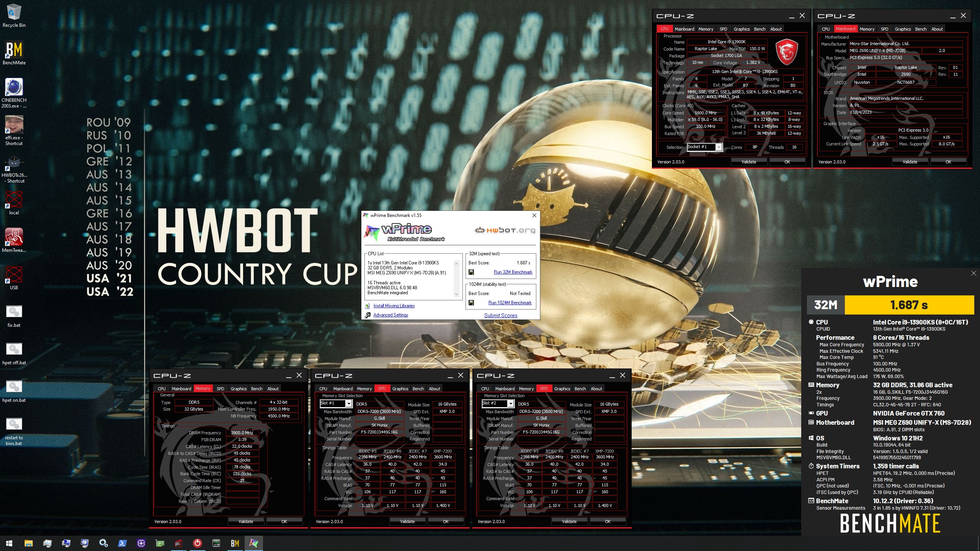
Task: Launch the MemTweak desktop icon
Action: pyautogui.click(x=14, y=240)
